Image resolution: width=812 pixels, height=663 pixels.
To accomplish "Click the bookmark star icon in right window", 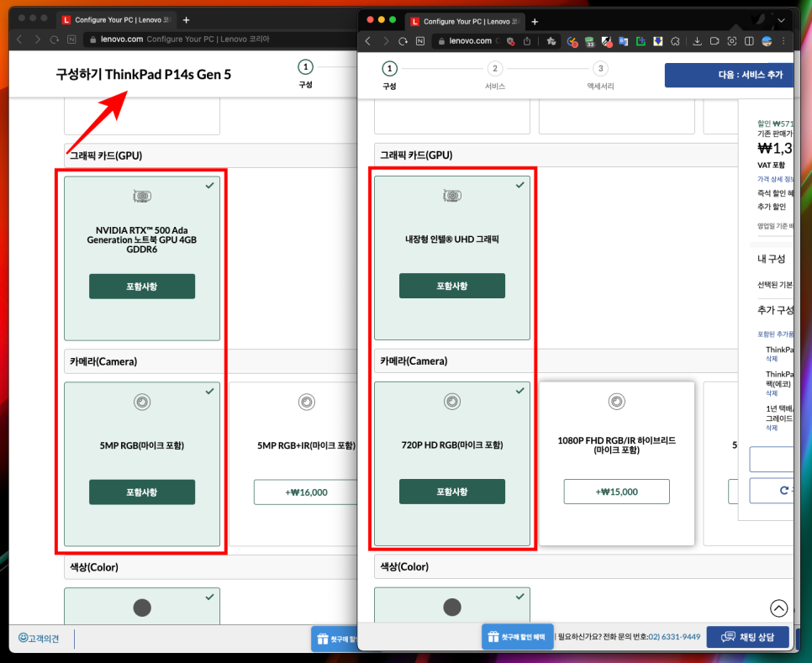I will pos(551,41).
